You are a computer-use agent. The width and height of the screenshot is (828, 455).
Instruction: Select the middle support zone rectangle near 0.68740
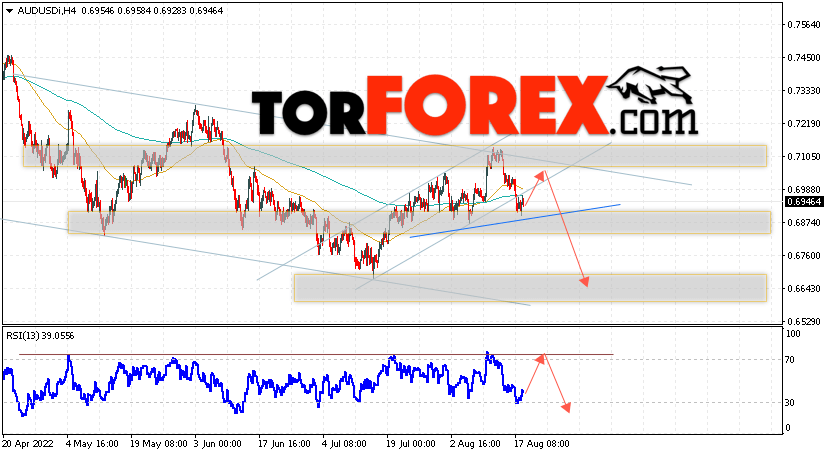pyautogui.click(x=419, y=222)
